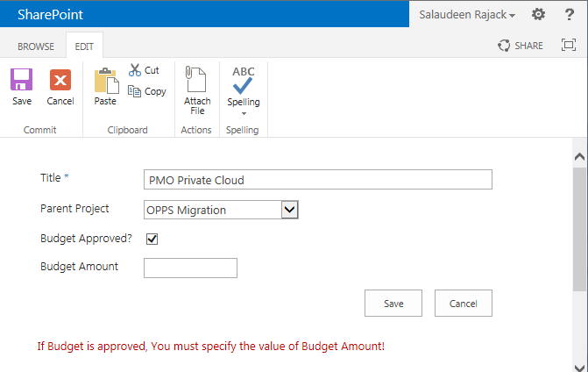Click the Save button below the form
The height and width of the screenshot is (372, 588).
393,304
